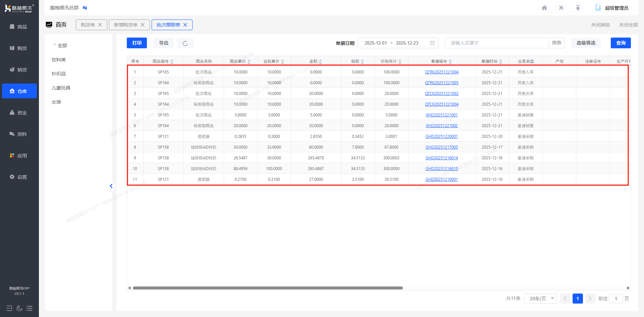Open the document date range picker
The height and width of the screenshot is (317, 644).
398,43
